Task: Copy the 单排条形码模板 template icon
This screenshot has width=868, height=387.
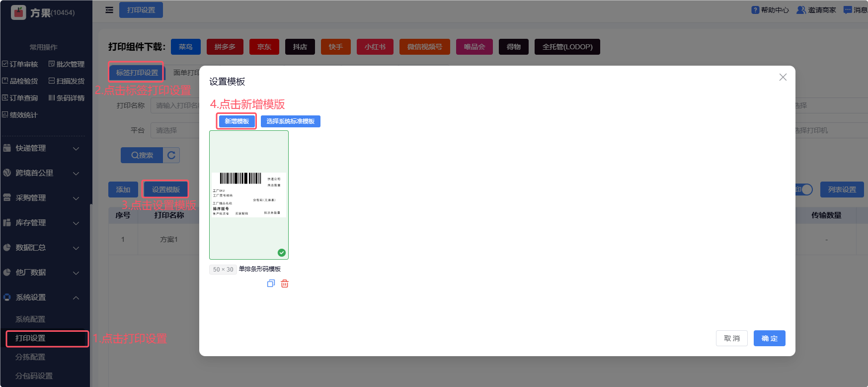Action: point(271,284)
